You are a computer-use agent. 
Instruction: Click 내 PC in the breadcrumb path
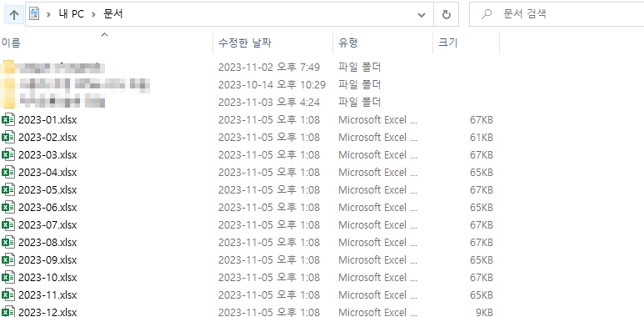tap(72, 15)
